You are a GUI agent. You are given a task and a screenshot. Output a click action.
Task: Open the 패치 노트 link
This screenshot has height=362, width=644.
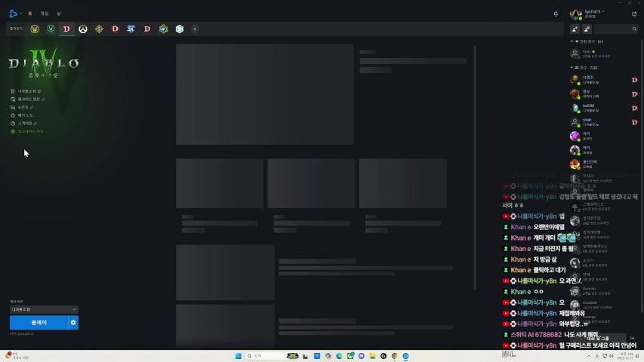[x=21, y=115]
